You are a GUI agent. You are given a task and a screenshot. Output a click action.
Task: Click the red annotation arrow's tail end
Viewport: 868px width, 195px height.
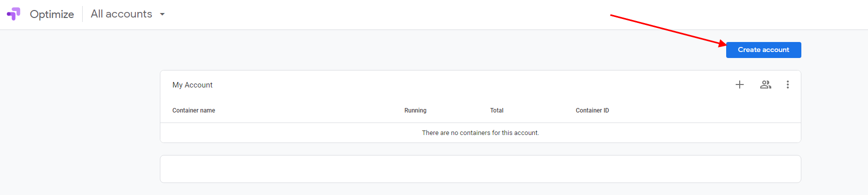(612, 15)
